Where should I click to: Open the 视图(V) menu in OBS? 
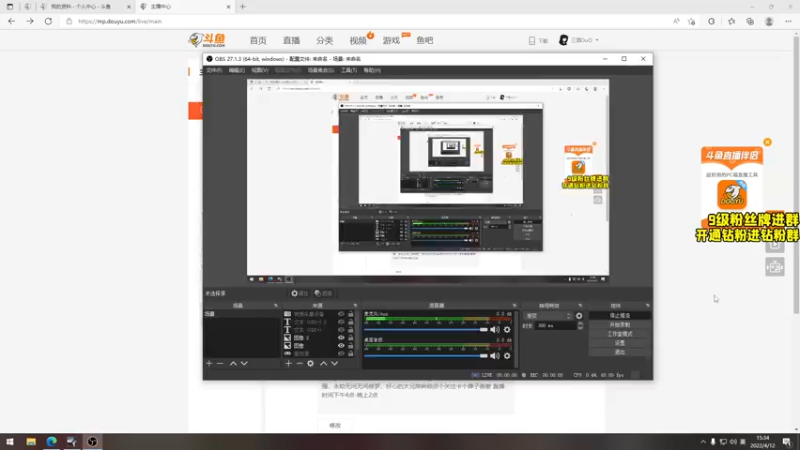[x=260, y=70]
